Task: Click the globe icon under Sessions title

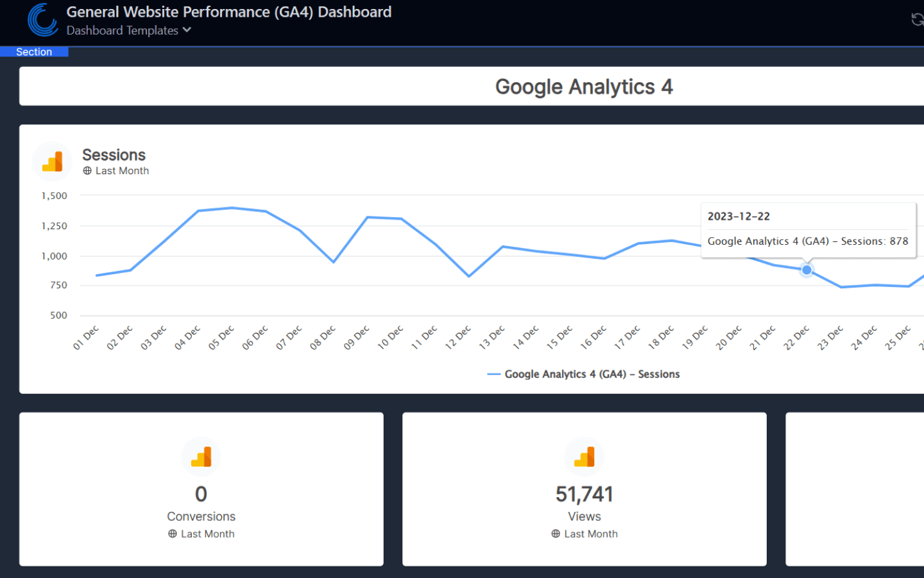Action: pos(87,170)
